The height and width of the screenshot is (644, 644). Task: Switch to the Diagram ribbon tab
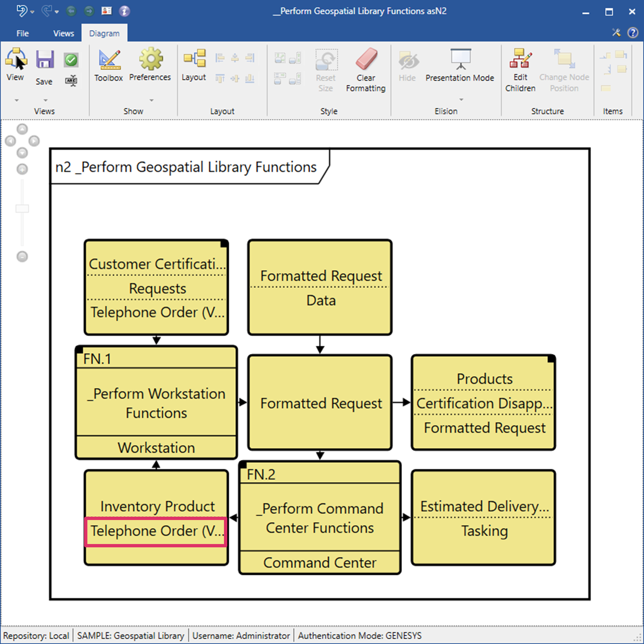pos(104,33)
